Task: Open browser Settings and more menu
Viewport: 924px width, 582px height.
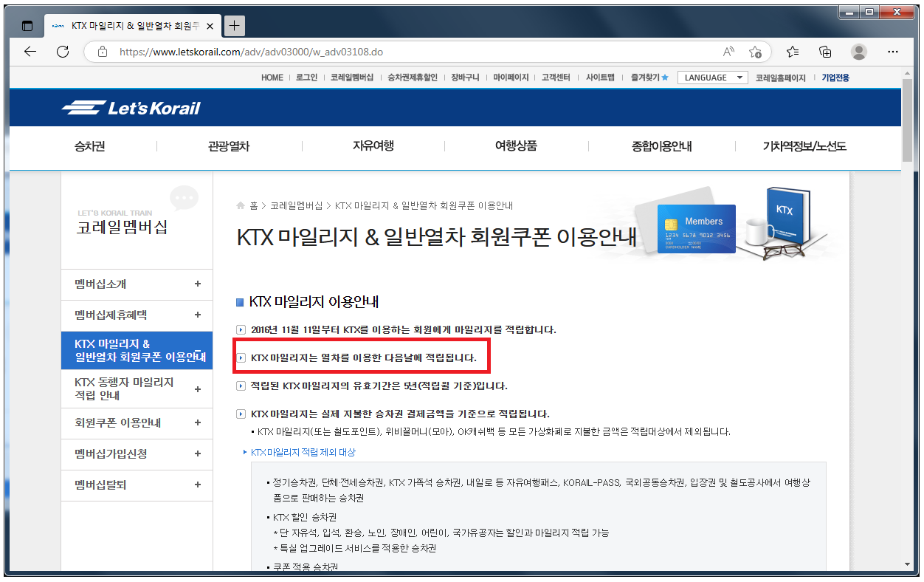Action: 892,52
